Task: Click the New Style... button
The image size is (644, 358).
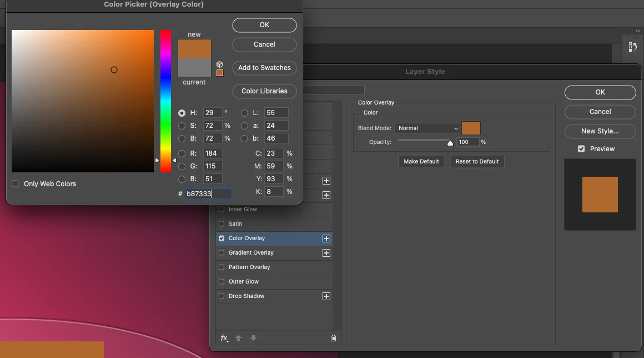Action: click(x=600, y=131)
